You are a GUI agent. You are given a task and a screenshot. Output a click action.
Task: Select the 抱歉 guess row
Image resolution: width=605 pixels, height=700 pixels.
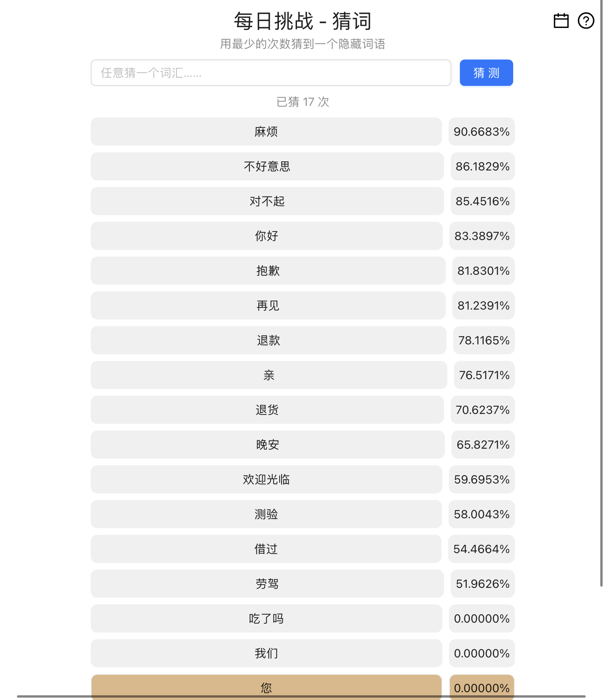pos(268,271)
